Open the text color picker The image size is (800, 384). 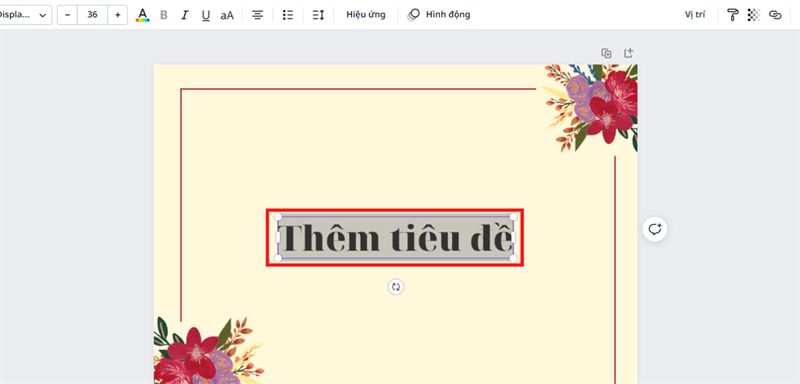click(143, 15)
